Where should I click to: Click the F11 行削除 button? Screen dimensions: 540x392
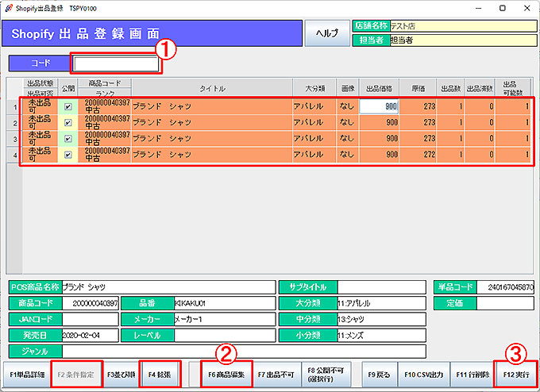(x=472, y=375)
